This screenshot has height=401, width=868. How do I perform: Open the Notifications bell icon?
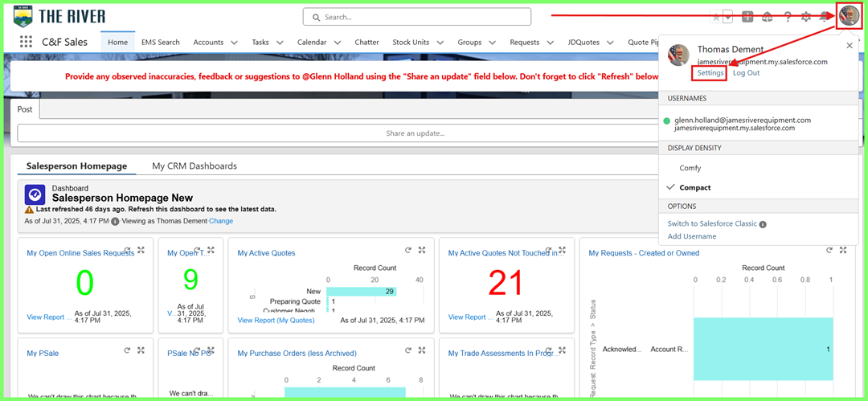[x=824, y=17]
